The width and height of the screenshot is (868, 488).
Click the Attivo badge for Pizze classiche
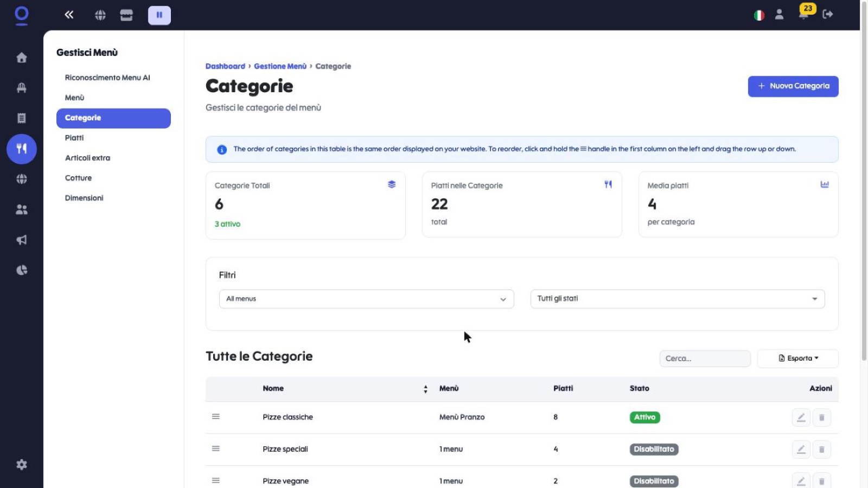pos(645,418)
